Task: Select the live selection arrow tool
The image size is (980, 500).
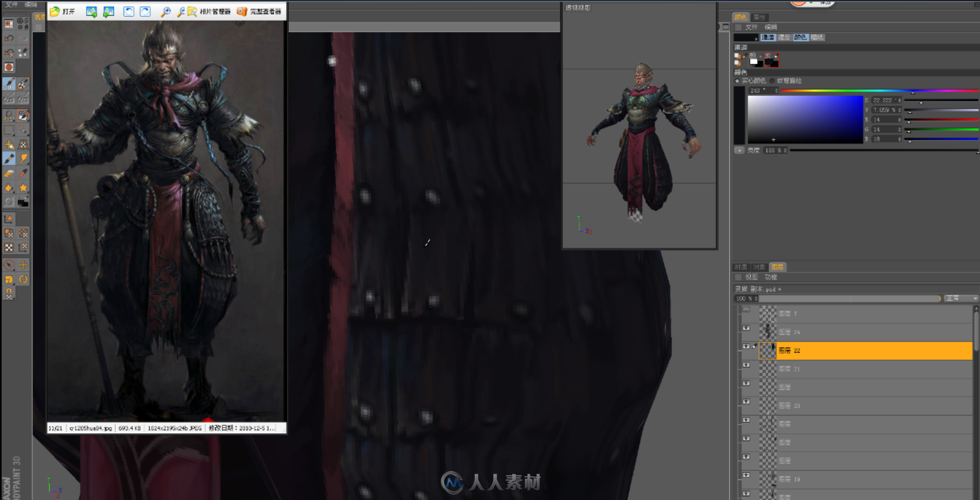Action: coord(9,265)
